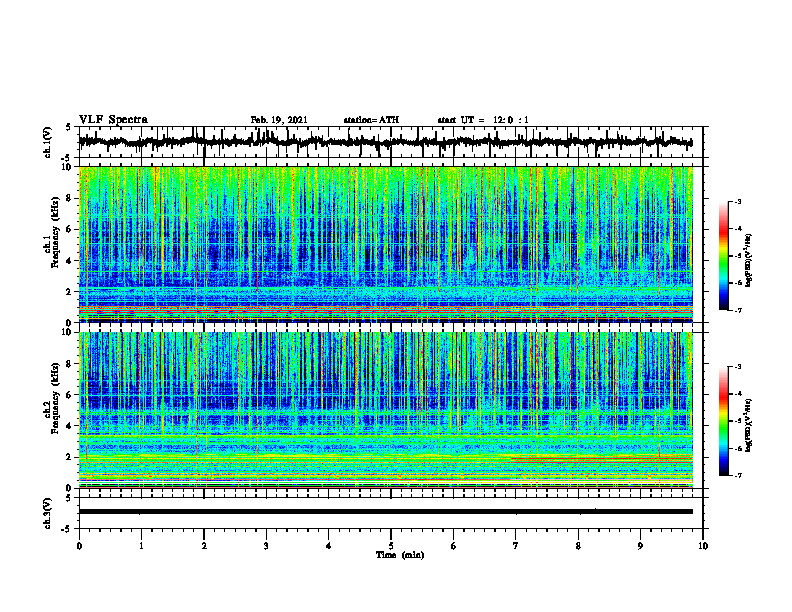The height and width of the screenshot is (612, 792).
Task: Click inside the ch.1 spectrogram plot
Action: click(385, 244)
